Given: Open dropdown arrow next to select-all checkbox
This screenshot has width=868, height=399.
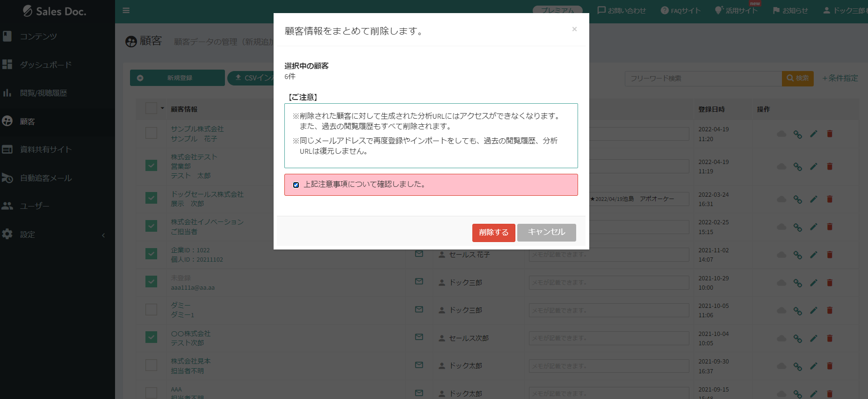Looking at the screenshot, I should pos(162,108).
